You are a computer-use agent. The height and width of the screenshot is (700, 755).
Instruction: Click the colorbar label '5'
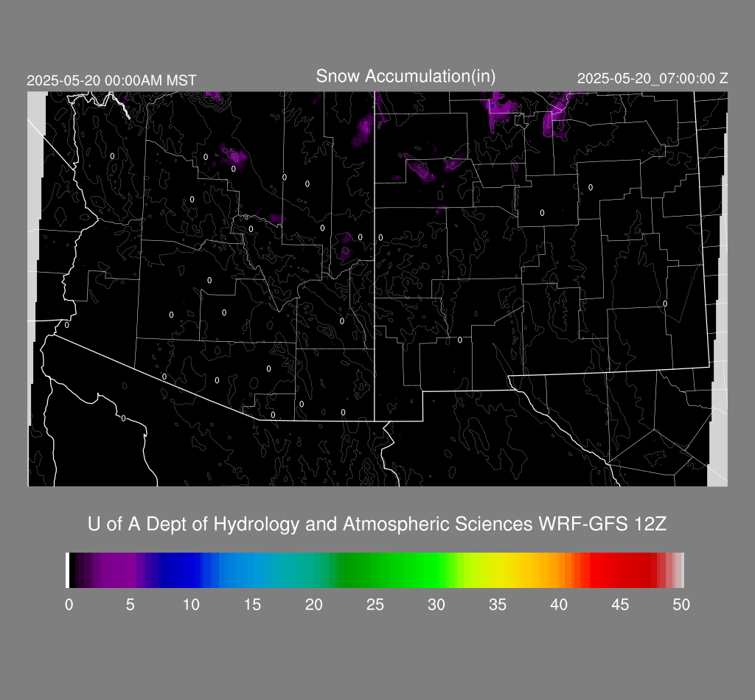[130, 605]
